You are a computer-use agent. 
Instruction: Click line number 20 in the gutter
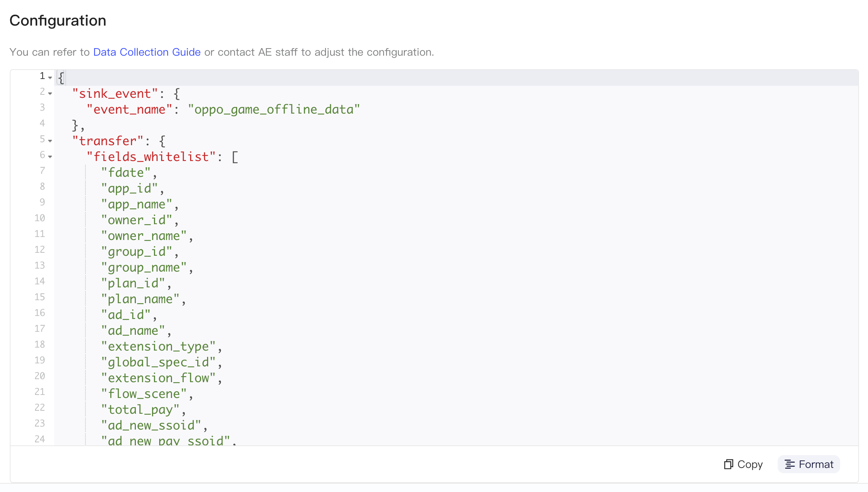point(40,376)
